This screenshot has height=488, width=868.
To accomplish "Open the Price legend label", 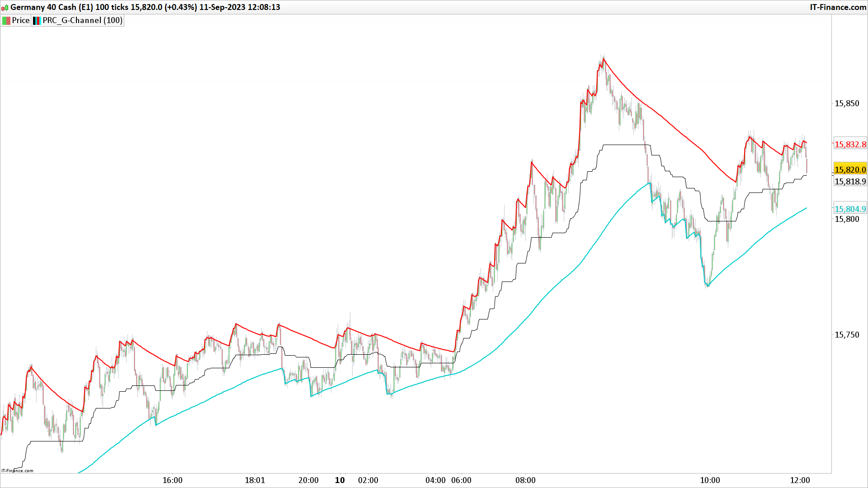I will [x=21, y=20].
